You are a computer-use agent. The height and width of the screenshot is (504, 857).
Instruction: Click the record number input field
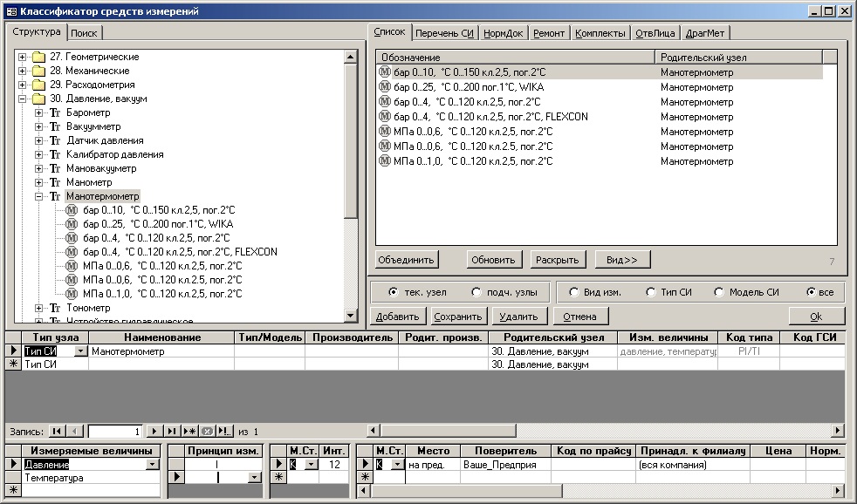click(113, 431)
